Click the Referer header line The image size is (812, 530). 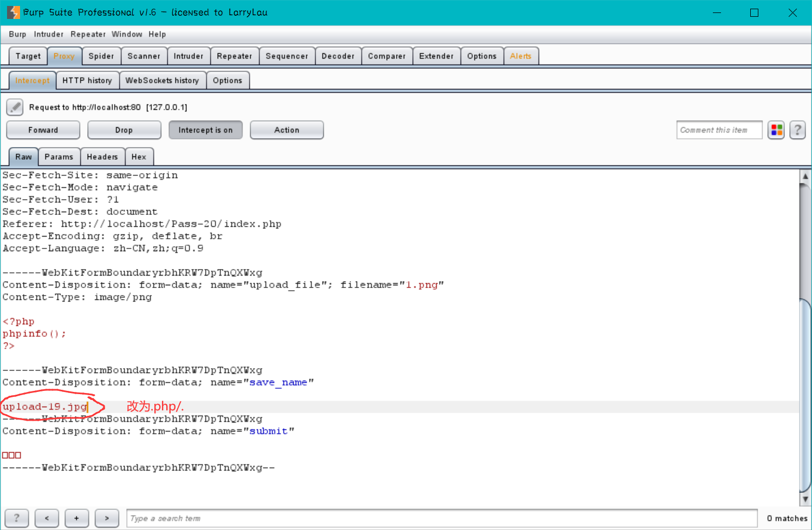pyautogui.click(x=142, y=224)
